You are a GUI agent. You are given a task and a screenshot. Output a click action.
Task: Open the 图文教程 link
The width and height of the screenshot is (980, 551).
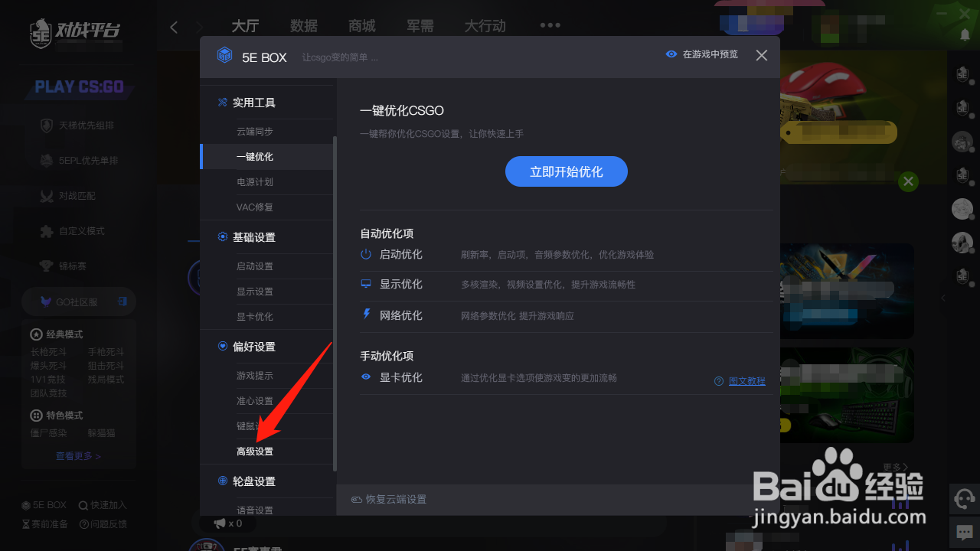(746, 381)
